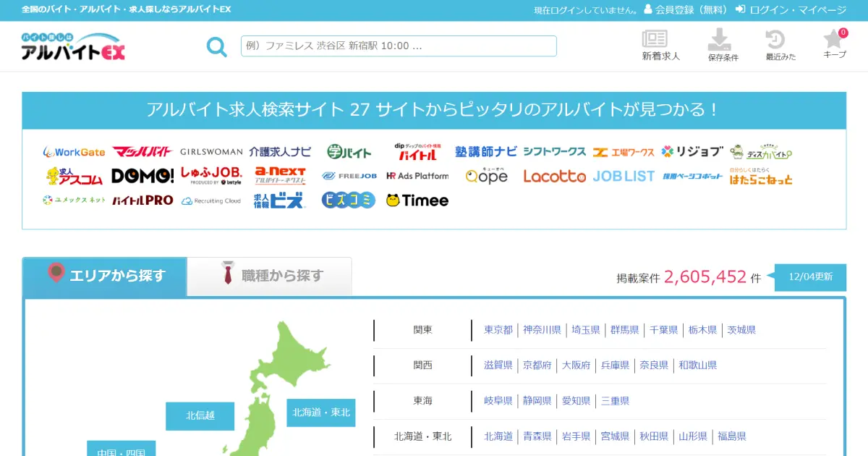
Task: Click the dip バイトル logo
Action: [x=416, y=151]
